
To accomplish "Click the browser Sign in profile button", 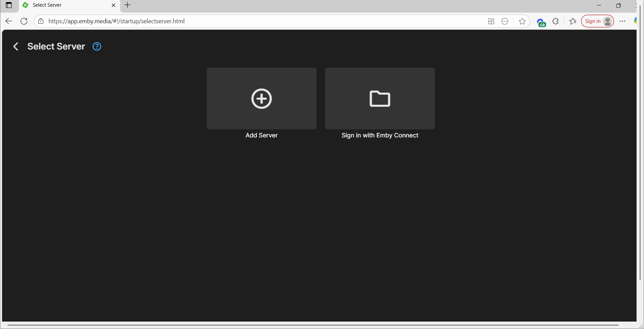I will (x=597, y=21).
